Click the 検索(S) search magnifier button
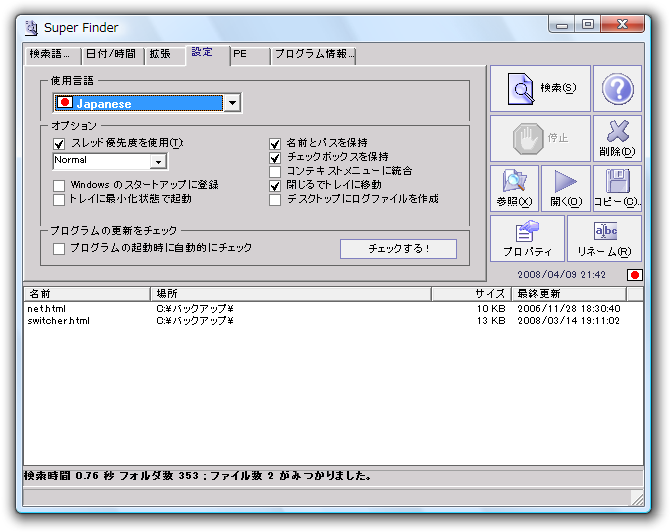This screenshot has height=532, width=671. [x=540, y=89]
